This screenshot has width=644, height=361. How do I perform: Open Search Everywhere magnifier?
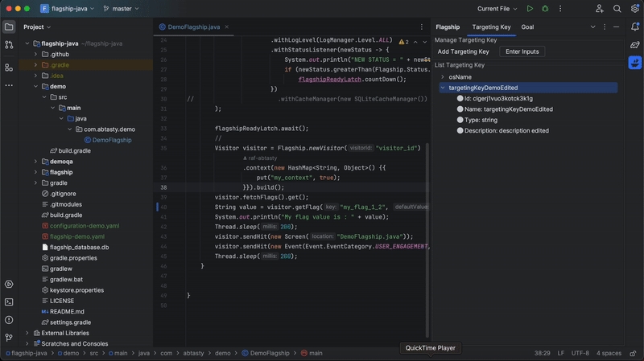click(x=617, y=9)
